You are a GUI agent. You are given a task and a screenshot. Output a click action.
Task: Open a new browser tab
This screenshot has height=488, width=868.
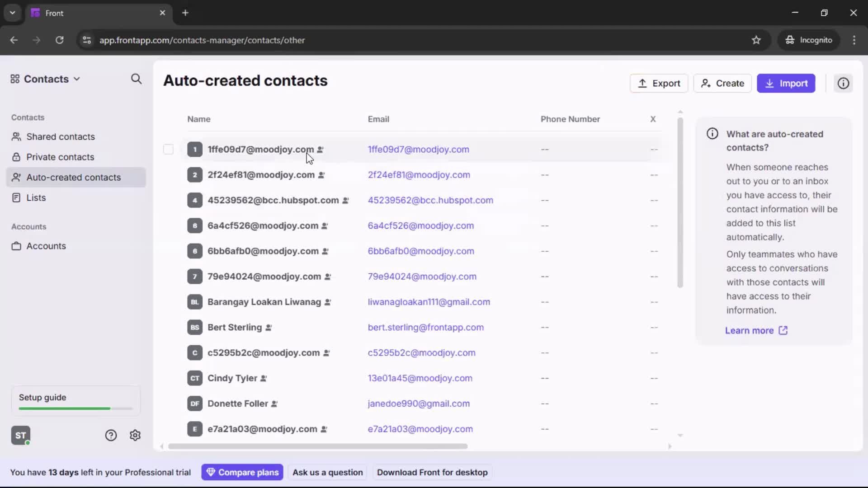point(185,13)
